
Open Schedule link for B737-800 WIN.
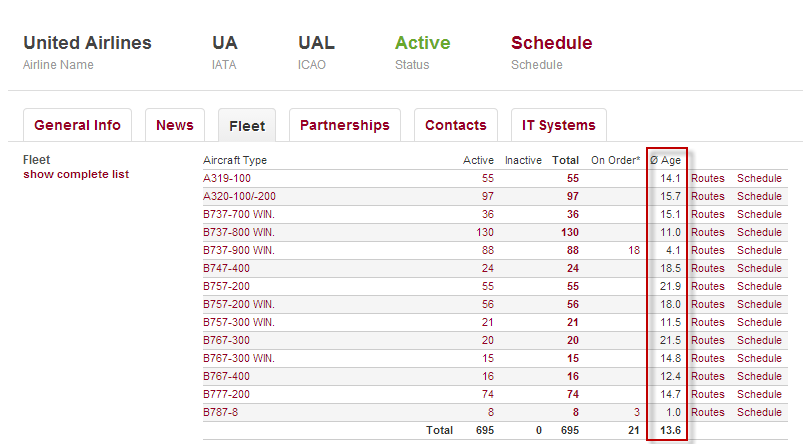(759, 232)
